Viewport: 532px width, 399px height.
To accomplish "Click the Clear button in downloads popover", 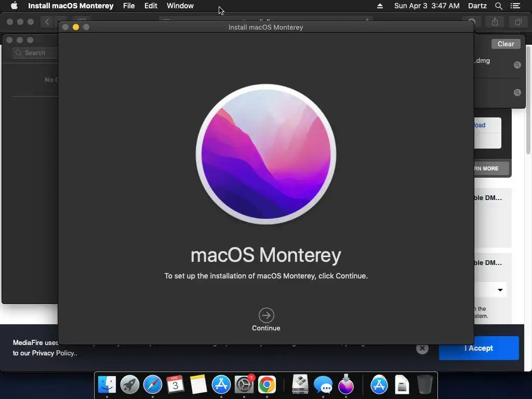I will pyautogui.click(x=506, y=44).
